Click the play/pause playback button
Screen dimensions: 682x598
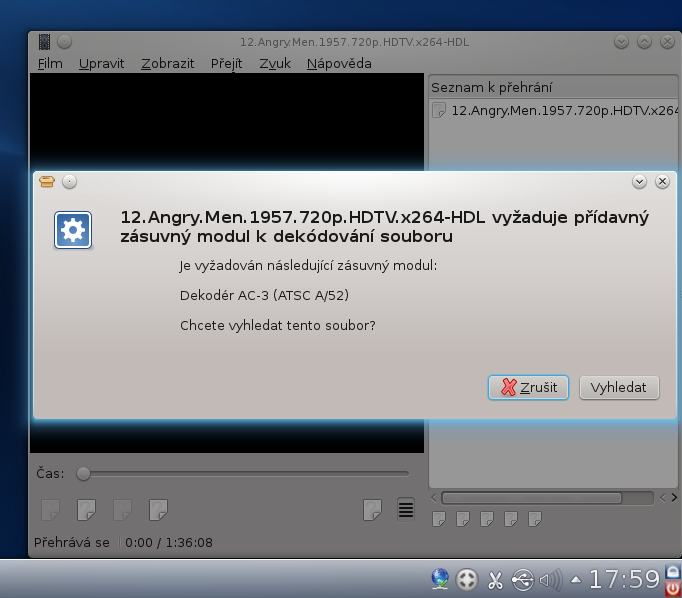[86, 509]
